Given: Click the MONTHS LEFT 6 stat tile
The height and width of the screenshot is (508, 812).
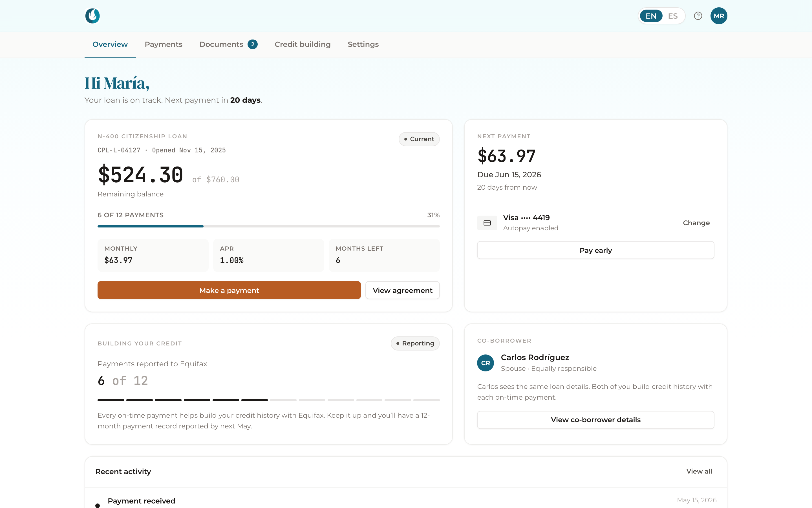Looking at the screenshot, I should [x=384, y=255].
